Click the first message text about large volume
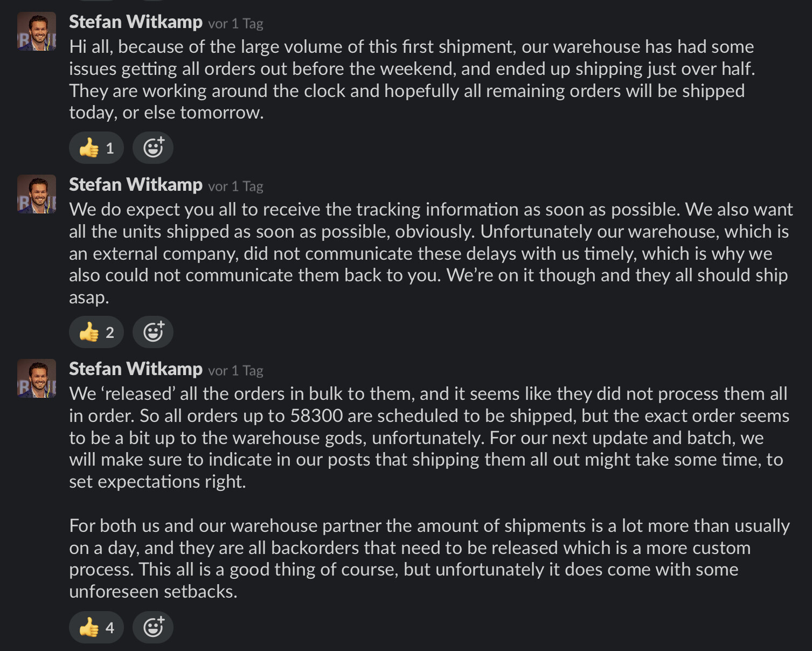Viewport: 812px width, 651px height. click(x=412, y=80)
